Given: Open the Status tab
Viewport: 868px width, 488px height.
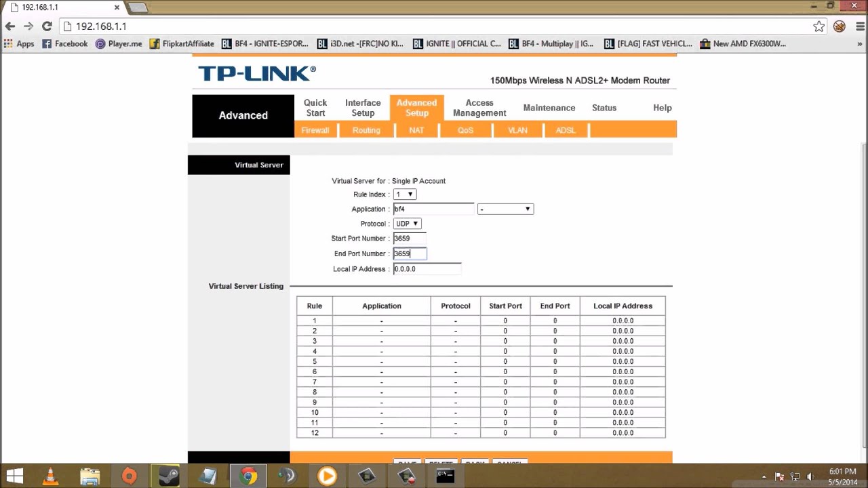Looking at the screenshot, I should pos(604,108).
